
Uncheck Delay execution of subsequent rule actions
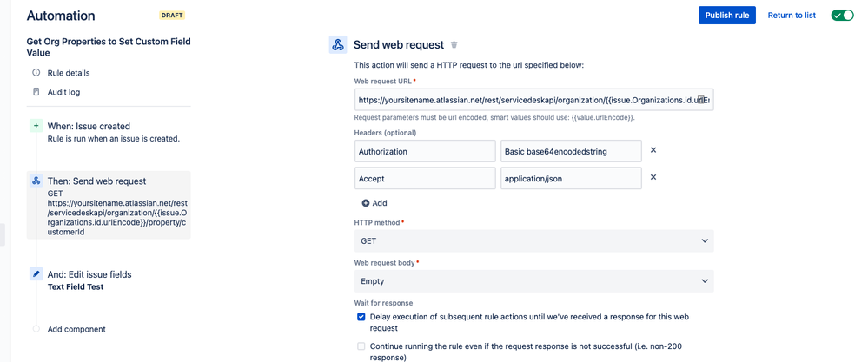(361, 318)
